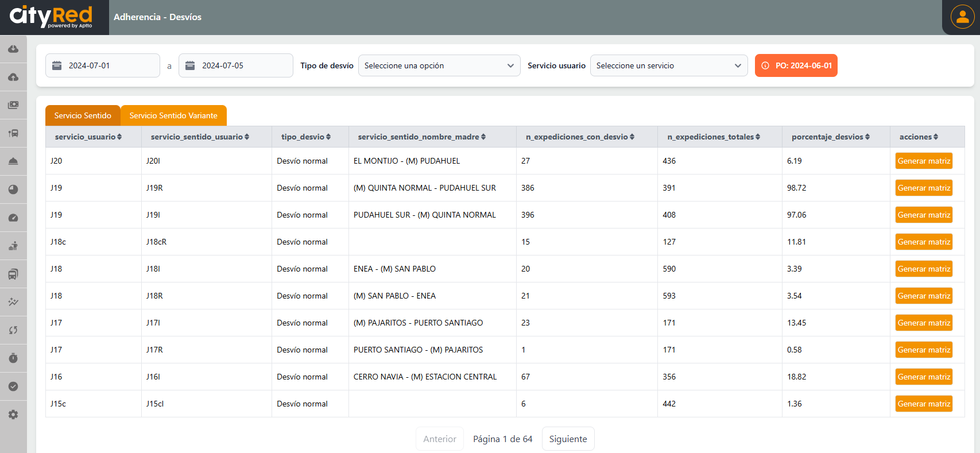Switch to Servicio Sentido Variante tab
Viewport: 980px width, 453px height.
[x=173, y=115]
